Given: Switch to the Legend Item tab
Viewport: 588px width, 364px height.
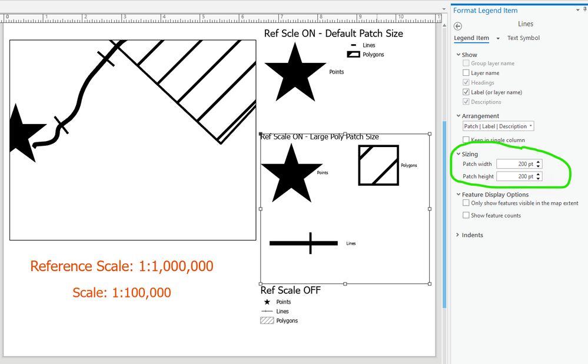Looking at the screenshot, I should (x=471, y=38).
